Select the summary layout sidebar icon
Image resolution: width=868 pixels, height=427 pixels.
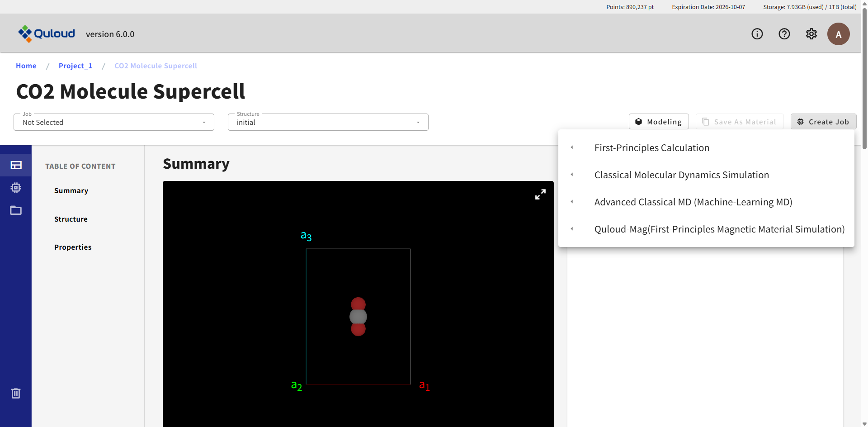[x=16, y=165]
